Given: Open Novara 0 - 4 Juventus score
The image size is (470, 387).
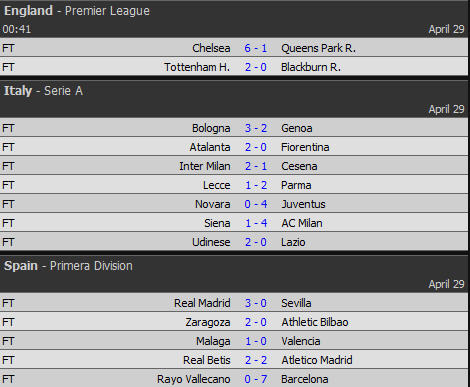Looking at the screenshot, I should 256,204.
